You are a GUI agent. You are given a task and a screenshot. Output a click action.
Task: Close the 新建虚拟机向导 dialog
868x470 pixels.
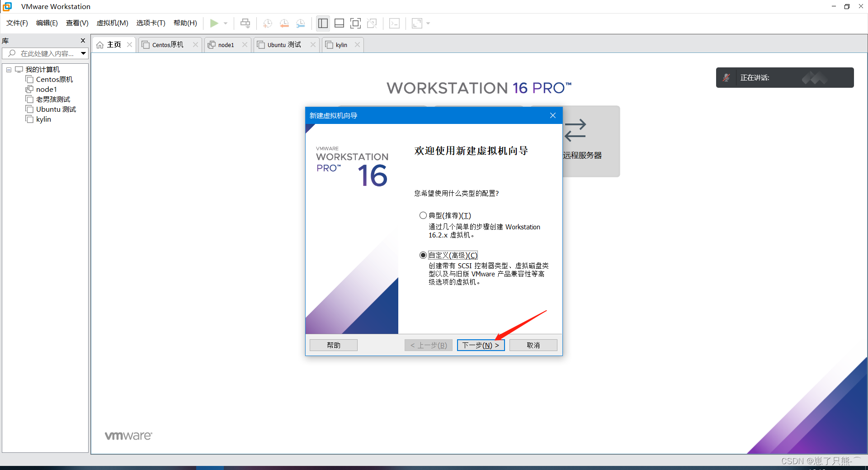pyautogui.click(x=553, y=115)
